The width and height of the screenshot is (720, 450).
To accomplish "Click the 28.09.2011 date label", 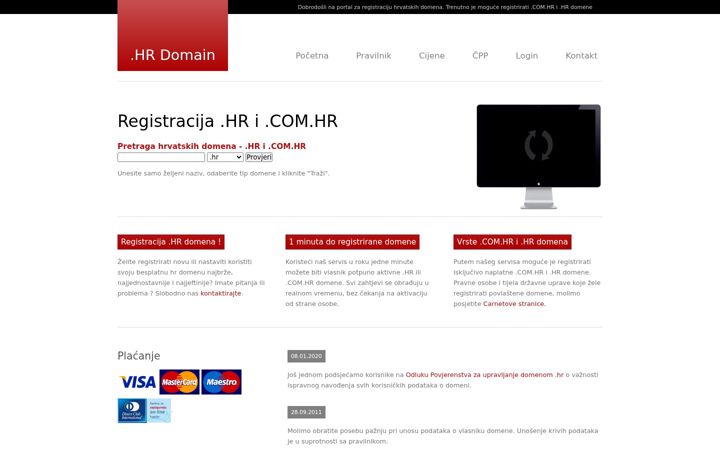I will click(x=306, y=412).
